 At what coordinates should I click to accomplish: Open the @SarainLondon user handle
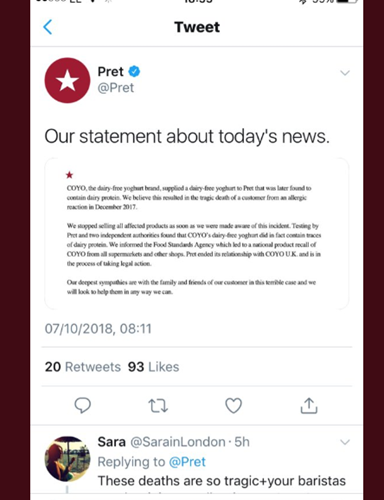point(178,442)
